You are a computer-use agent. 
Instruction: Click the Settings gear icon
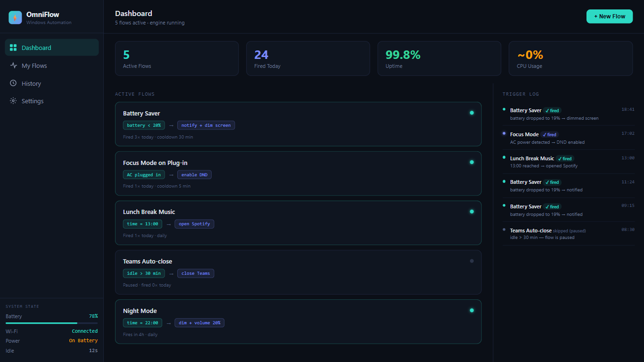pyautogui.click(x=13, y=101)
